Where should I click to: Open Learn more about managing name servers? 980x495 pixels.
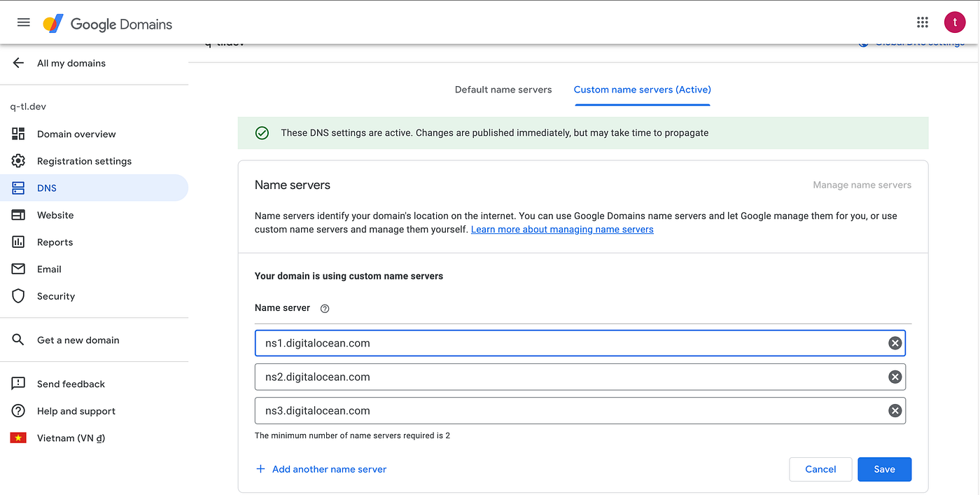click(x=562, y=230)
